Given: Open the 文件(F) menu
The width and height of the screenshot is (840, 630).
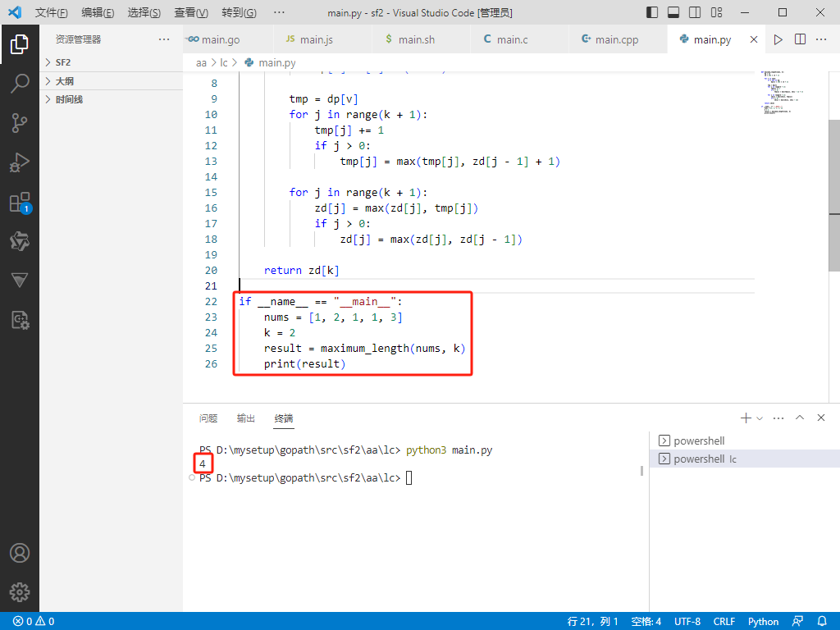Looking at the screenshot, I should tap(51, 12).
